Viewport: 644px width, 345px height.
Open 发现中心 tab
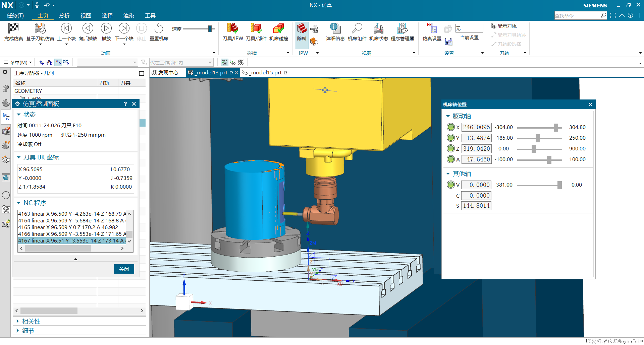pyautogui.click(x=165, y=72)
